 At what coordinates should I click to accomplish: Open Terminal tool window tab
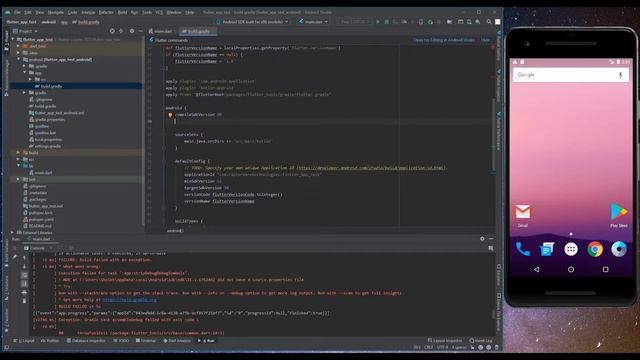pyautogui.click(x=146, y=340)
